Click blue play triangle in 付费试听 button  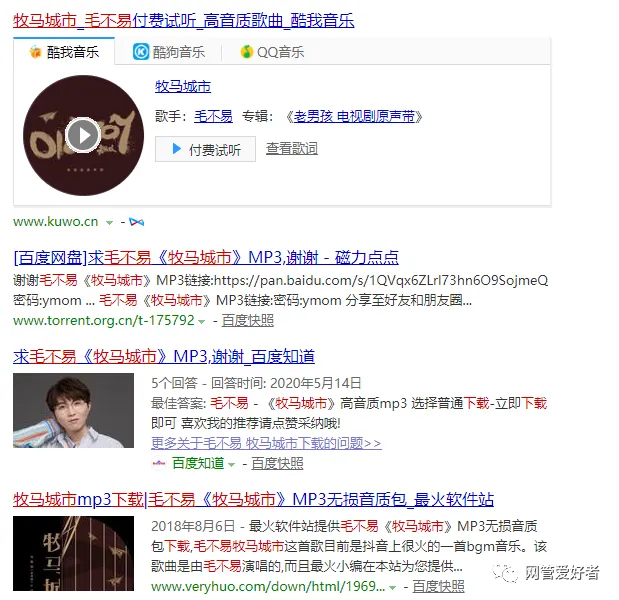coord(177,149)
